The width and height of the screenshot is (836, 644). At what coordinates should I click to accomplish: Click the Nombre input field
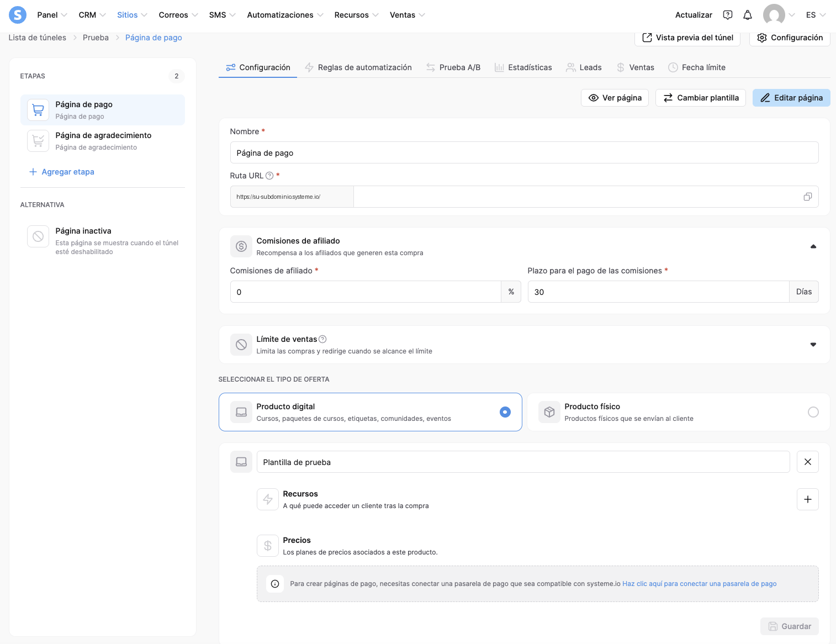point(524,152)
